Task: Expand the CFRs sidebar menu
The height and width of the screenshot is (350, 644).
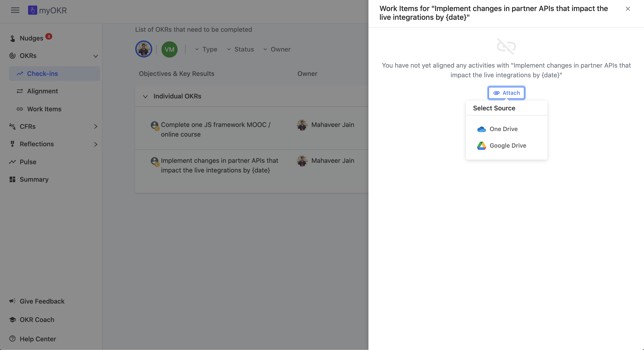Action: pos(95,126)
